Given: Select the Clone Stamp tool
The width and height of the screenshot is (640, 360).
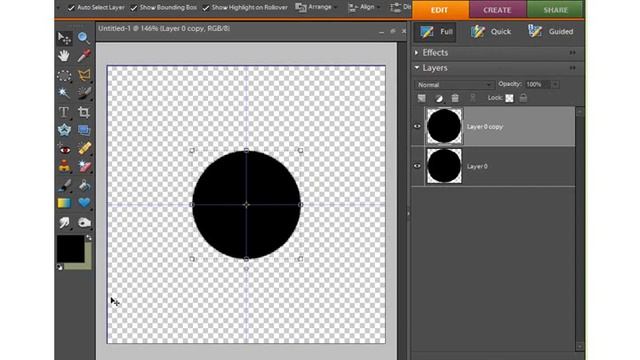Looking at the screenshot, I should [x=64, y=167].
